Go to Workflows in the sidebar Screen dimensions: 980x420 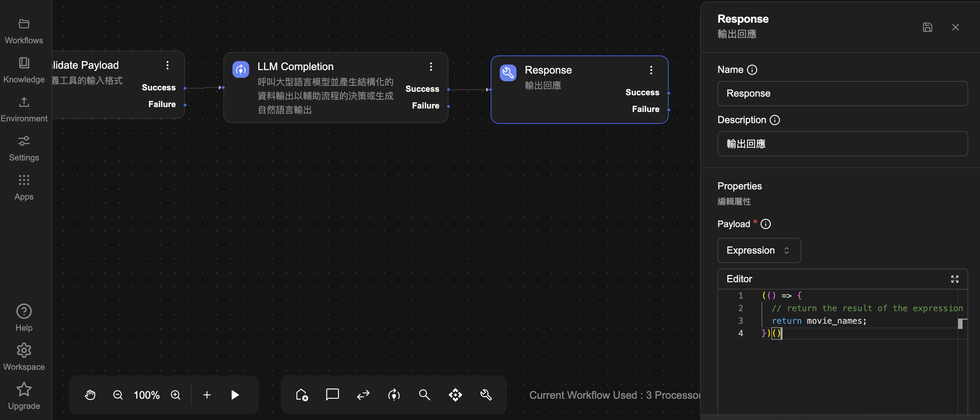click(x=24, y=31)
